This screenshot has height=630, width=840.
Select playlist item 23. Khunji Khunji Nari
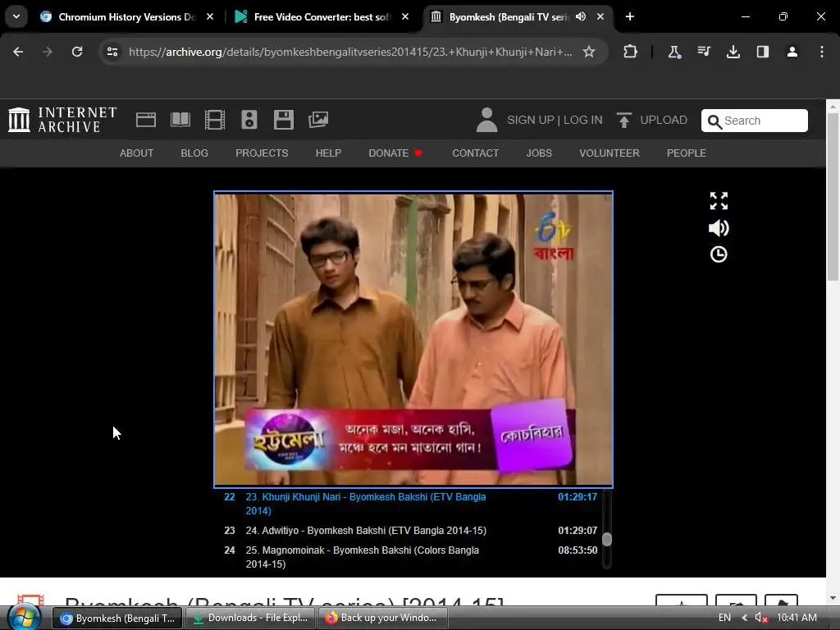click(x=411, y=504)
